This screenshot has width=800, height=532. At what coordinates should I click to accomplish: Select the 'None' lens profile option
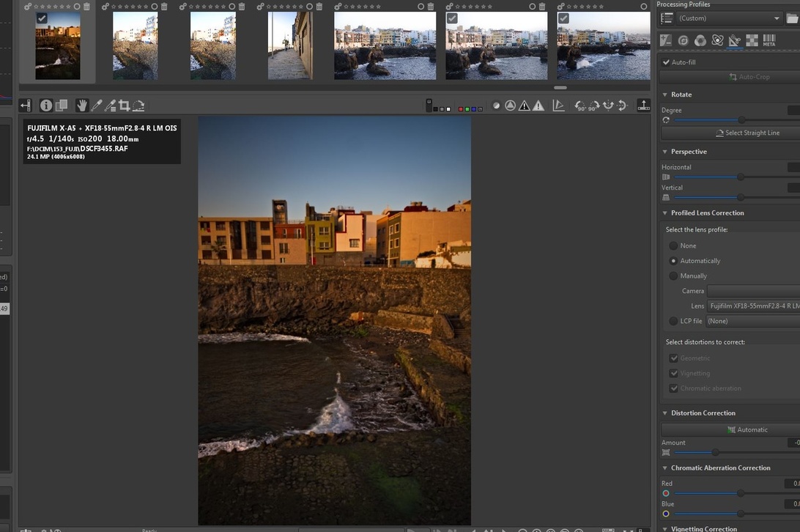(x=673, y=245)
